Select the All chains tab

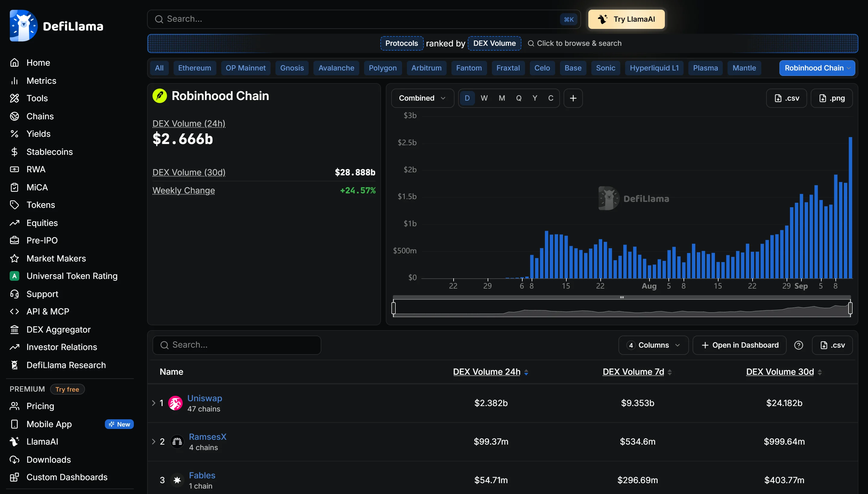pos(159,68)
